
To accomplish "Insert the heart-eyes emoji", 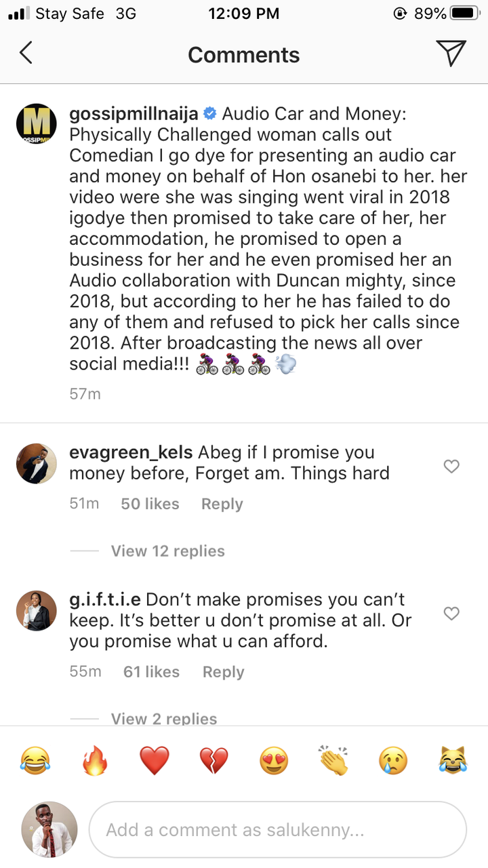I will click(274, 760).
